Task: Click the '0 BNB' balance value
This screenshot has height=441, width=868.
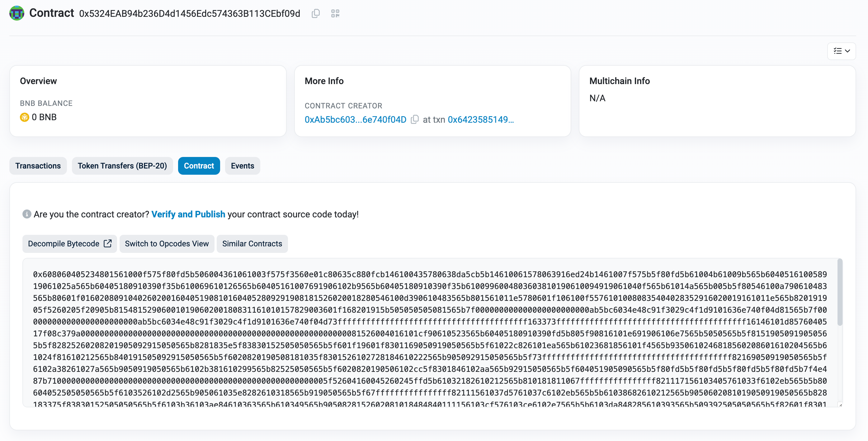Action: pyautogui.click(x=44, y=117)
